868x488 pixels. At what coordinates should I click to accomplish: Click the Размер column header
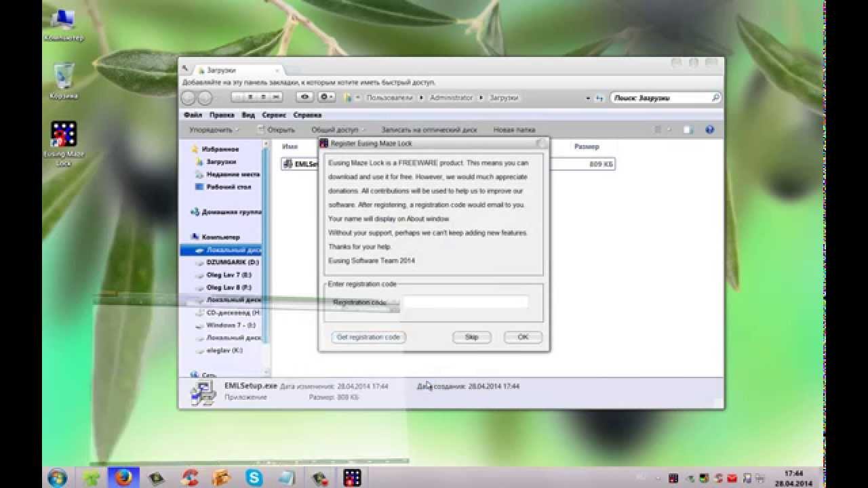587,146
